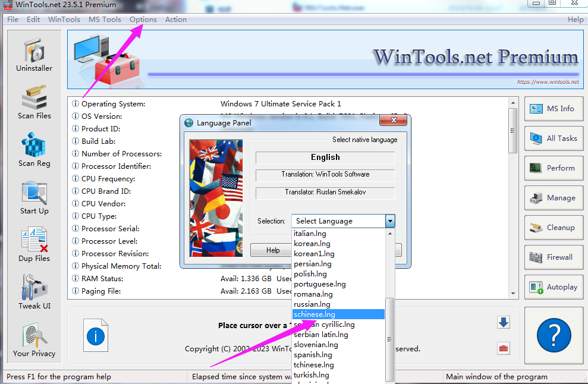Launch the Start Up manager
588x384 pixels.
click(x=34, y=196)
